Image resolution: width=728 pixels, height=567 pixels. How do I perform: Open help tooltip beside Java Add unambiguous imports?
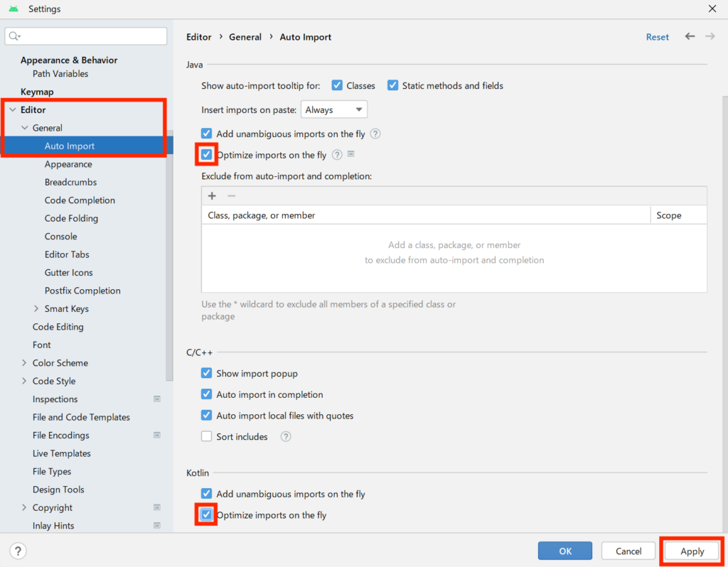pos(375,134)
